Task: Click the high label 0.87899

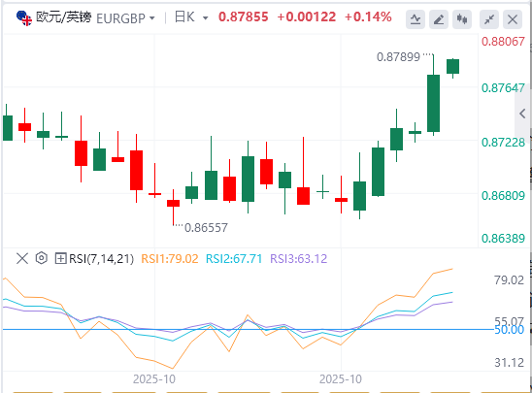Action: coord(398,57)
